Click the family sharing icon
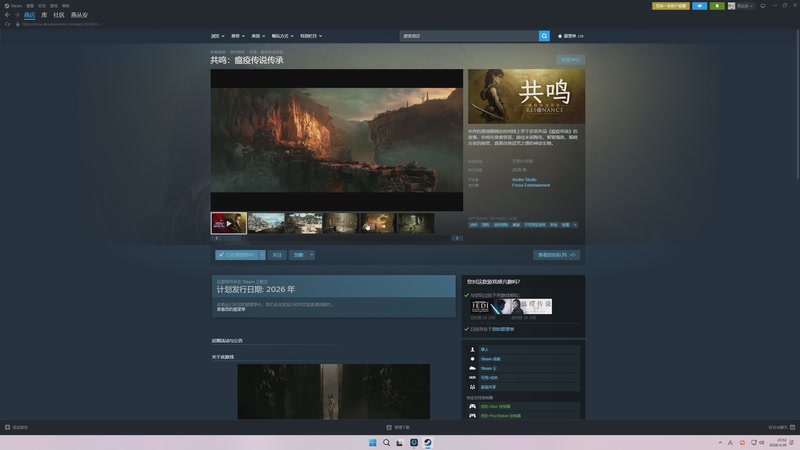The image size is (800, 450). pos(472,387)
